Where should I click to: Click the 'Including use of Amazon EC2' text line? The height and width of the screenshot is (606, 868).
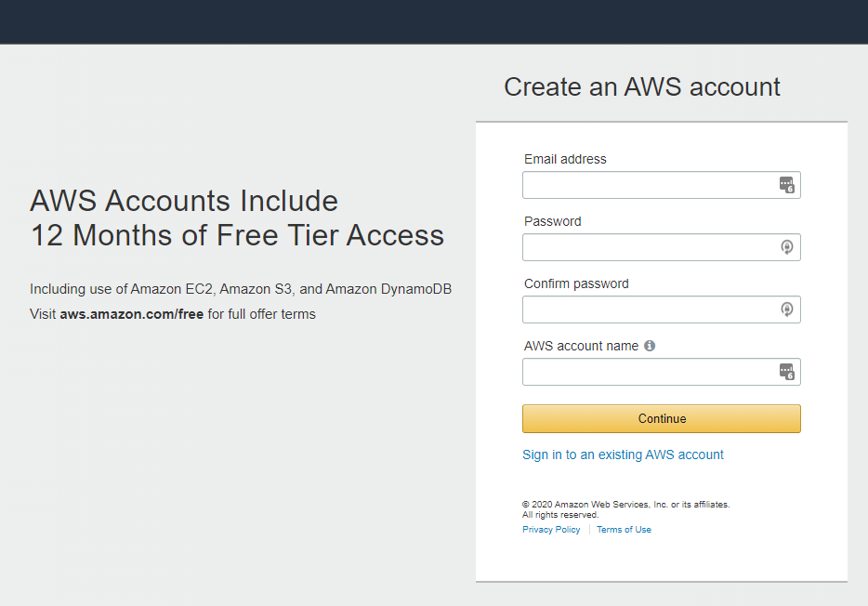click(241, 289)
